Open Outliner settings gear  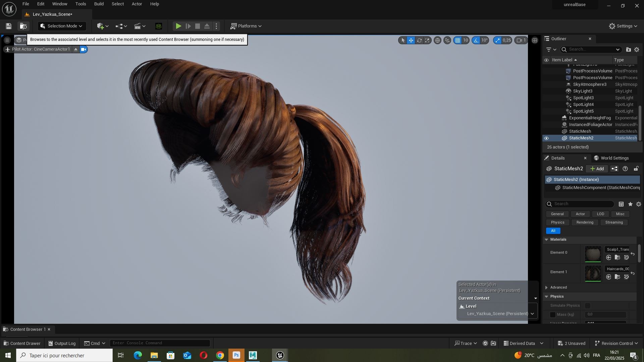[x=637, y=50]
